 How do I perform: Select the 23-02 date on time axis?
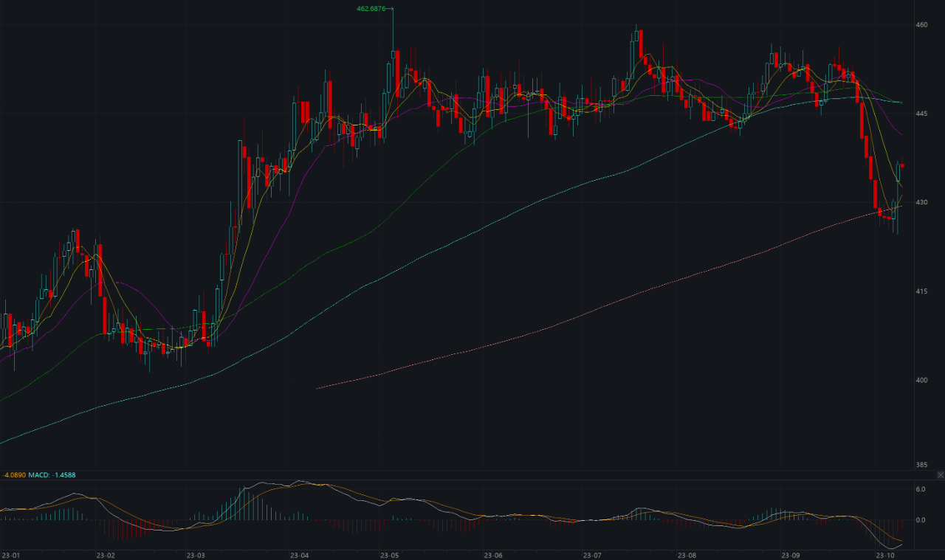(106, 555)
